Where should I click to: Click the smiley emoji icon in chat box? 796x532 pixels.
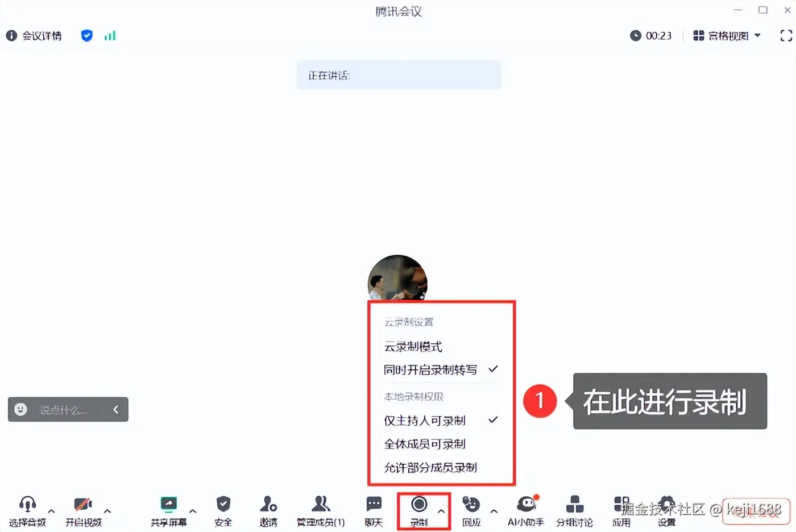point(21,409)
